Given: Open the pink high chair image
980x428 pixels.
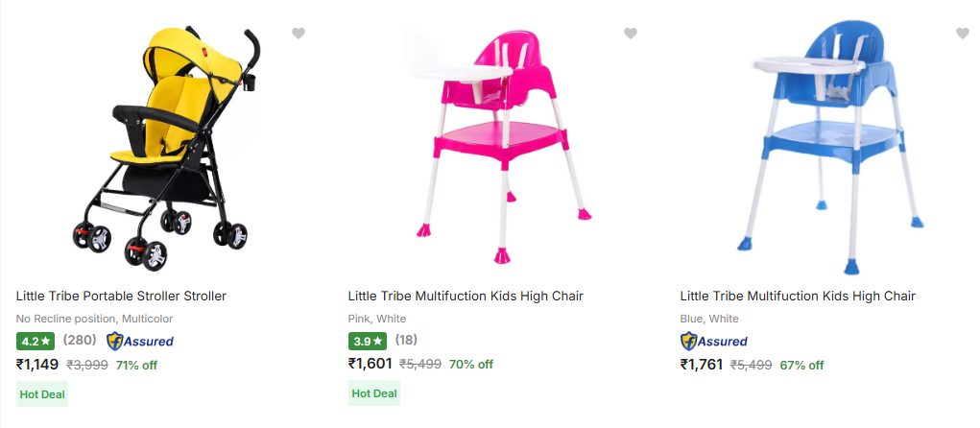Looking at the screenshot, I should (x=496, y=144).
